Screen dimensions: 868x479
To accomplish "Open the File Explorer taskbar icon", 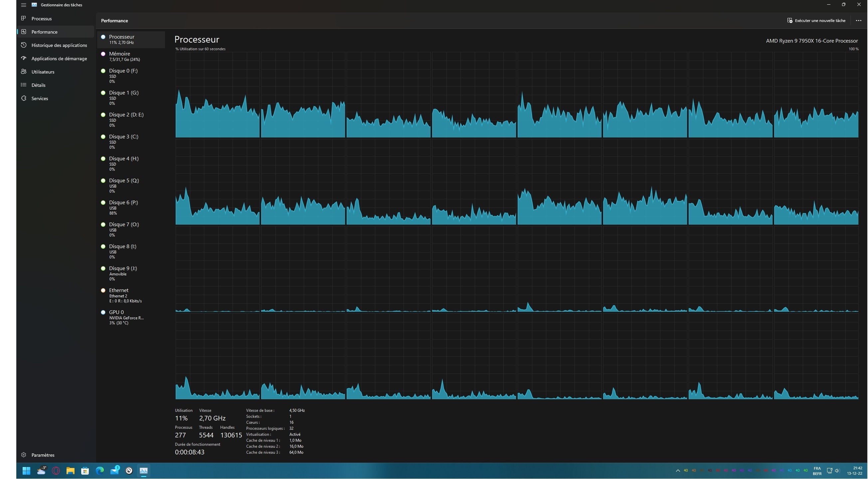I will coord(70,471).
